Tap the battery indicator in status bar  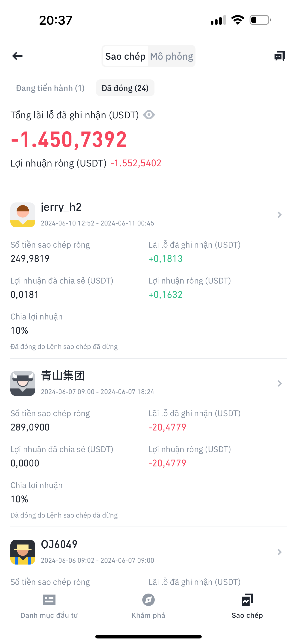click(260, 20)
